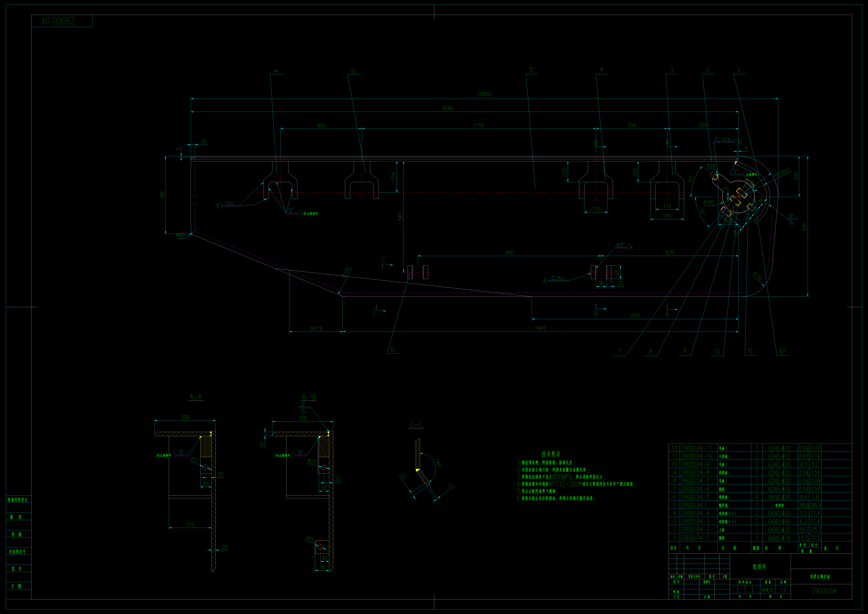The height and width of the screenshot is (614, 868).
Task: Click the overall length dimension "(2885)"
Action: pyautogui.click(x=484, y=94)
